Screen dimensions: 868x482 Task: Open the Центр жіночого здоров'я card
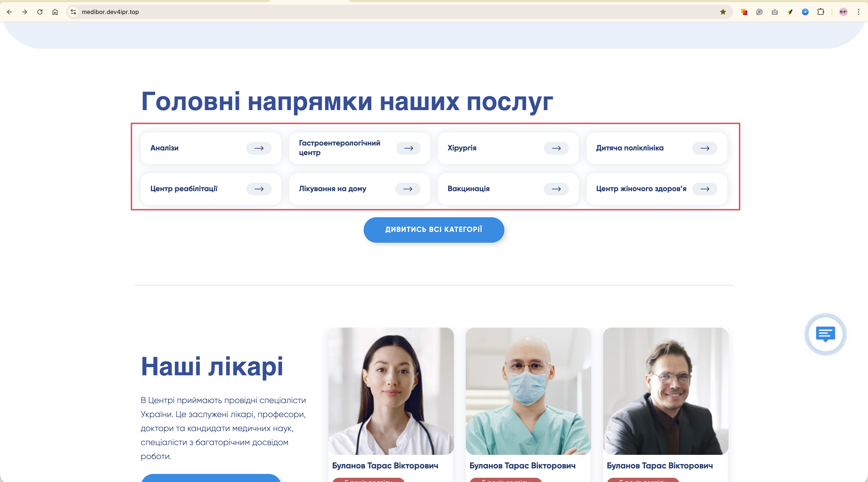[641, 189]
